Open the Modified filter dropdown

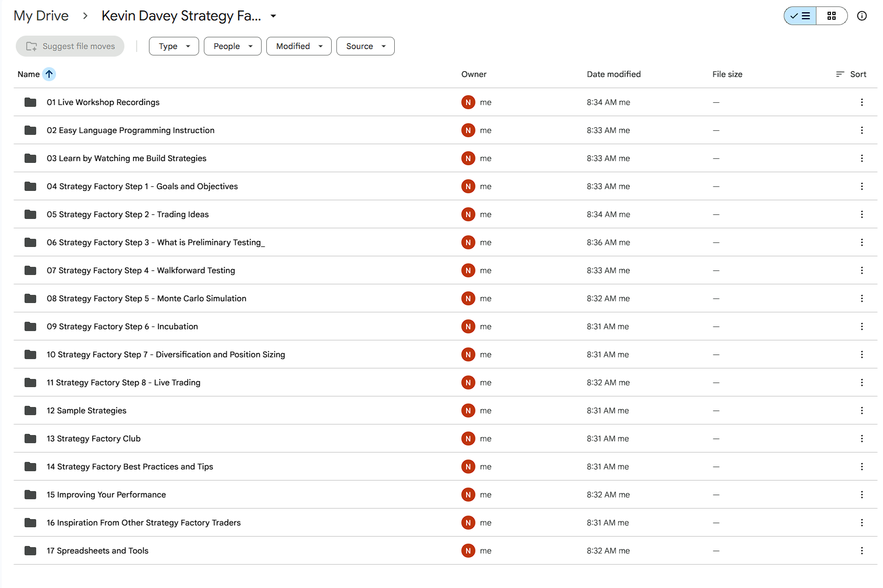tap(299, 46)
